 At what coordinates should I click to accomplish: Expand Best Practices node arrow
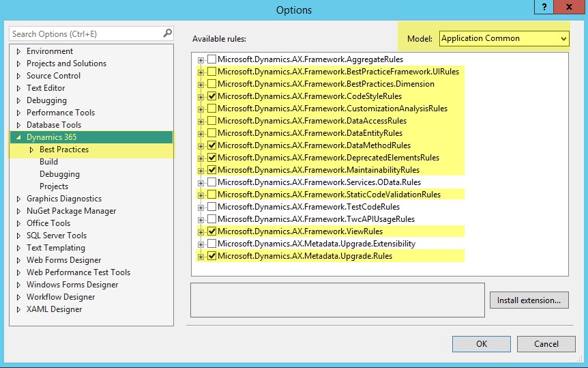(x=31, y=150)
